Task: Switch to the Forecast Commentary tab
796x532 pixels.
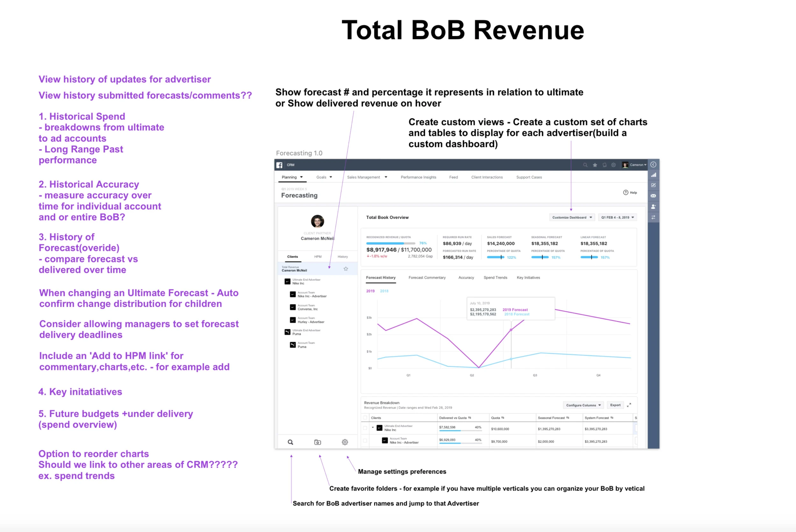Action: (427, 278)
